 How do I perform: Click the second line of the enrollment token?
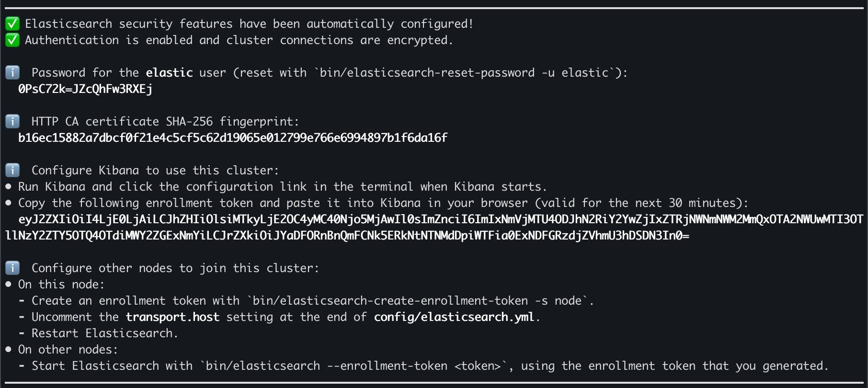(x=347, y=236)
